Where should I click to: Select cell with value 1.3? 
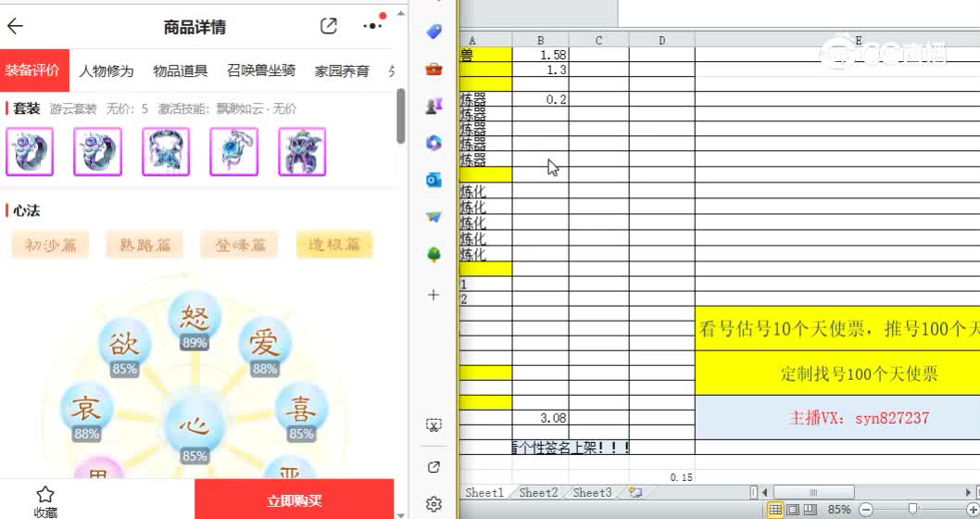pyautogui.click(x=540, y=70)
